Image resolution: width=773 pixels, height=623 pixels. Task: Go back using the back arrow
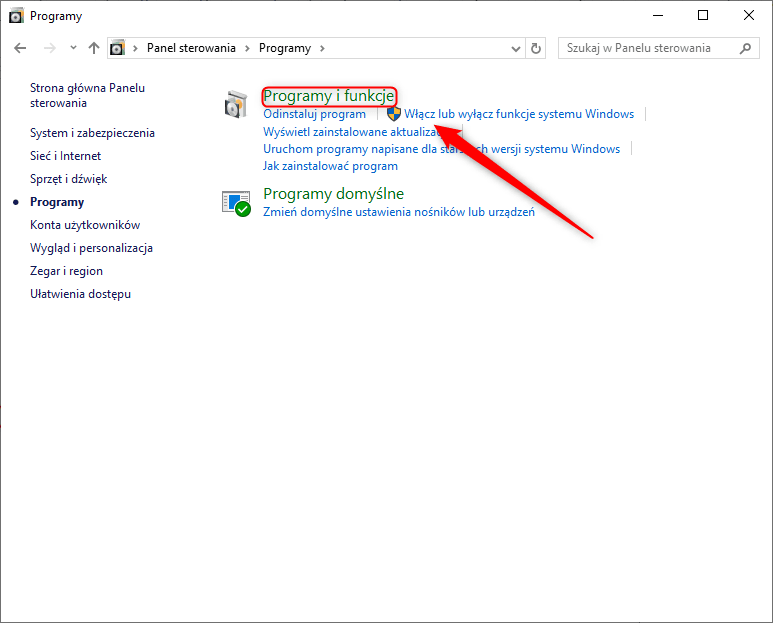(20, 48)
